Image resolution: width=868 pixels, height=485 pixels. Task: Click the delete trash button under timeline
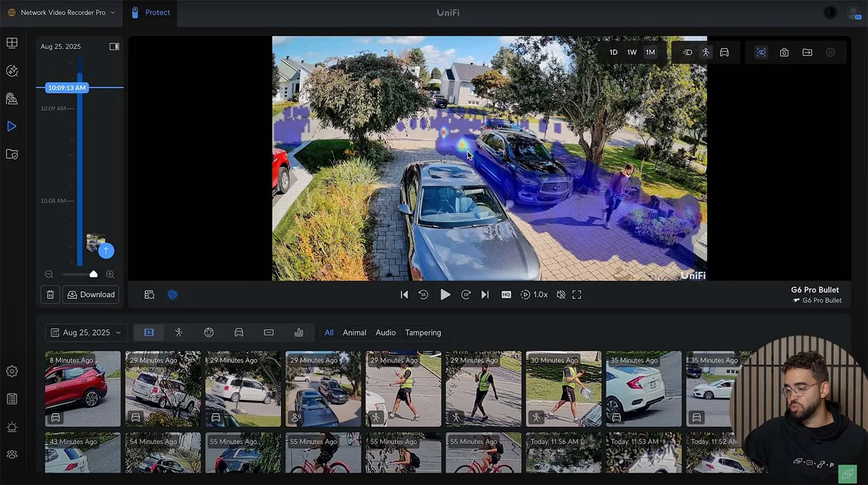(x=51, y=295)
